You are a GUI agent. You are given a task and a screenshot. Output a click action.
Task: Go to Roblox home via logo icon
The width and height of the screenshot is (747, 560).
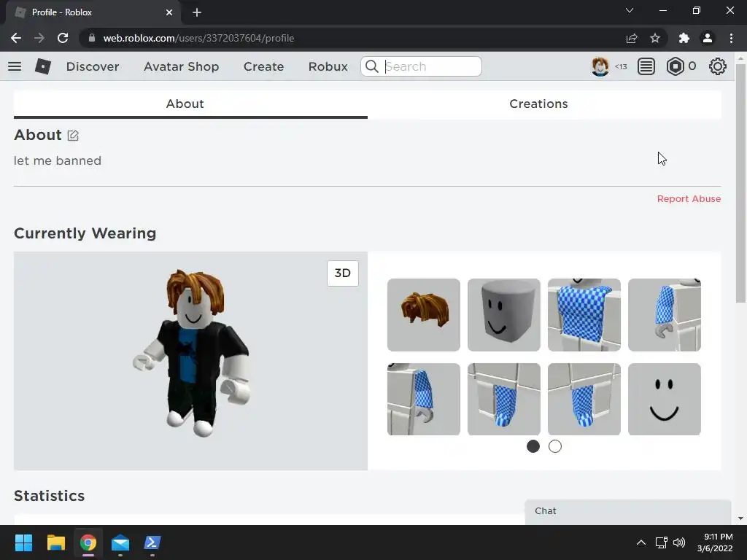43,66
